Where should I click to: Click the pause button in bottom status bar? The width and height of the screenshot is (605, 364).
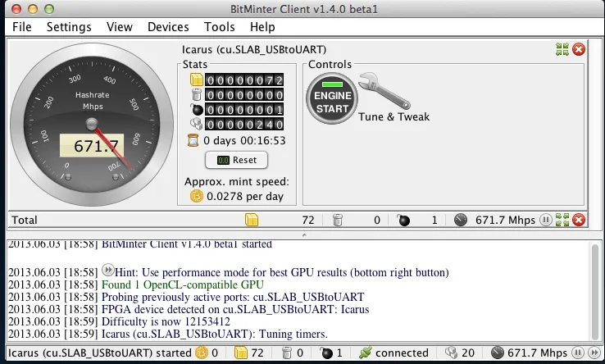click(579, 353)
